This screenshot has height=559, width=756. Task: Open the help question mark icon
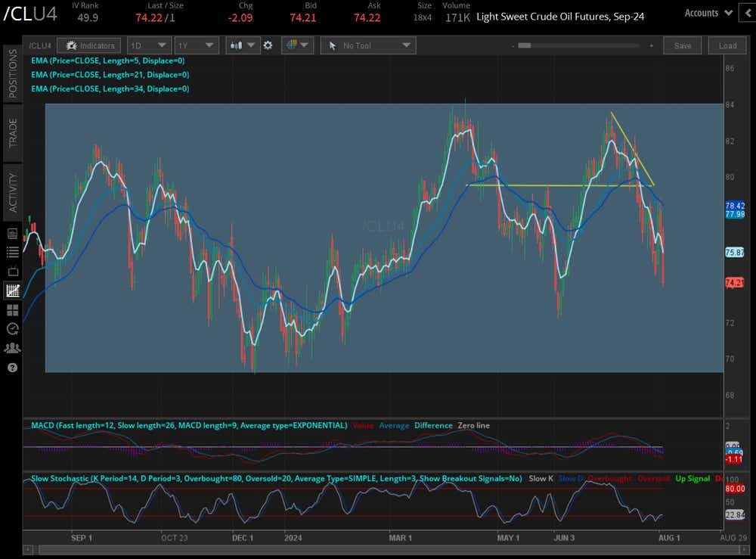coord(12,368)
